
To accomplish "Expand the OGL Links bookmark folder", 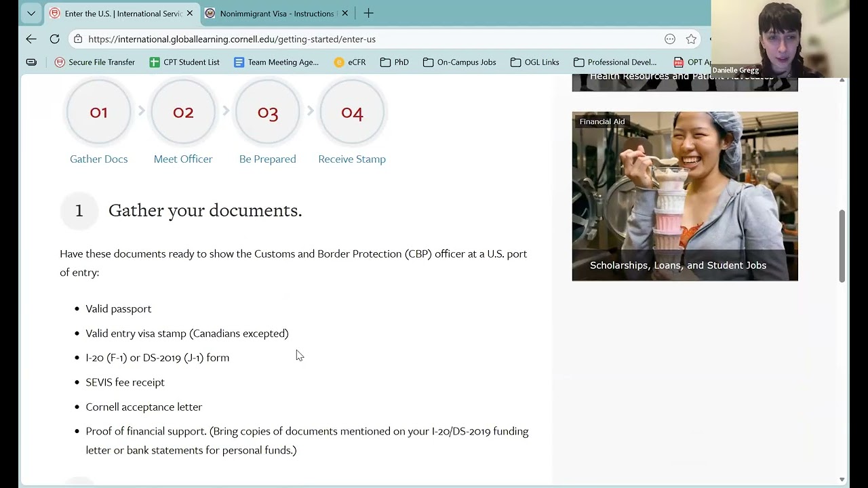I will [x=535, y=62].
